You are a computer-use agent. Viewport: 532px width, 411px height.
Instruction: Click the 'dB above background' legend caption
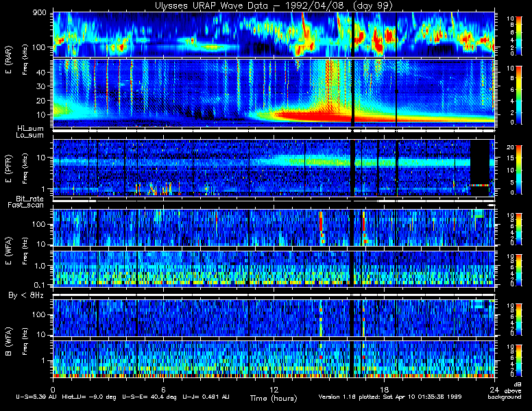505,390
